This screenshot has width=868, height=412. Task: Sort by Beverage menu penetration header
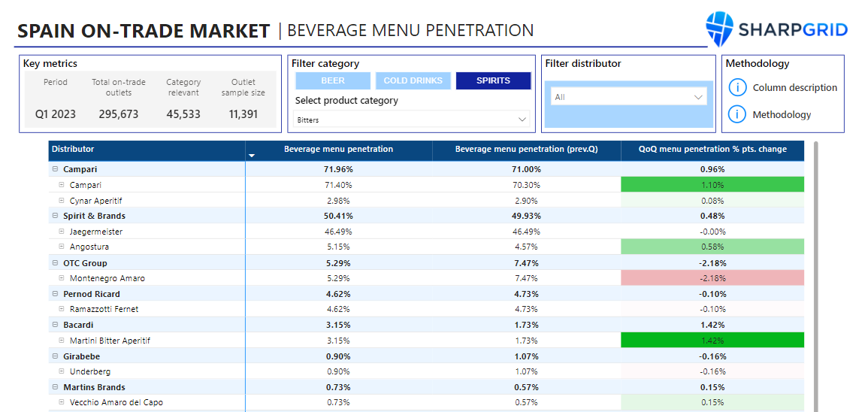click(339, 149)
